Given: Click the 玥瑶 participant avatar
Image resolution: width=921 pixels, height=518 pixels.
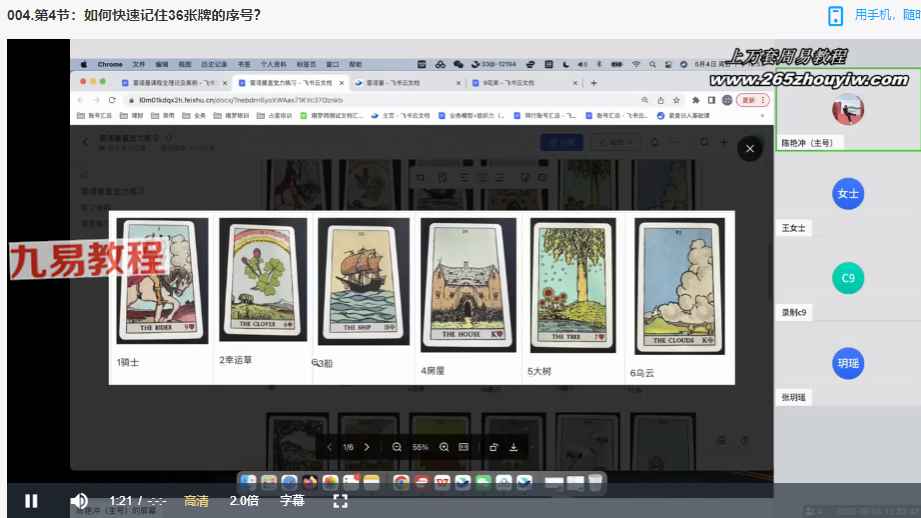Looking at the screenshot, I should (848, 363).
